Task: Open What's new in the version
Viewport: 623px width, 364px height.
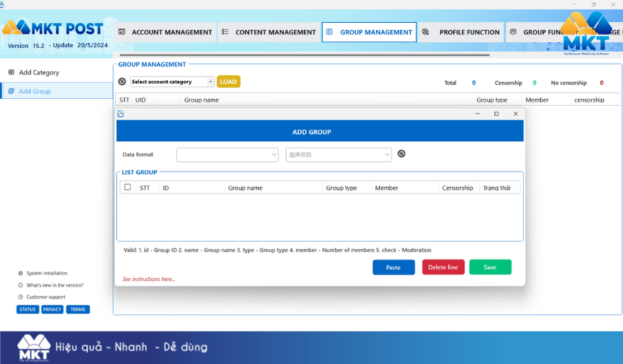Action: point(55,285)
